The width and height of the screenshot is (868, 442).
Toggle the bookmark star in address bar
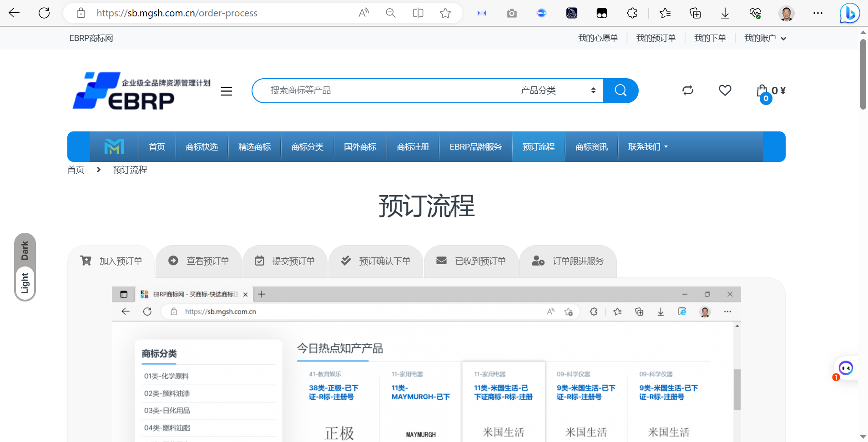tap(445, 13)
